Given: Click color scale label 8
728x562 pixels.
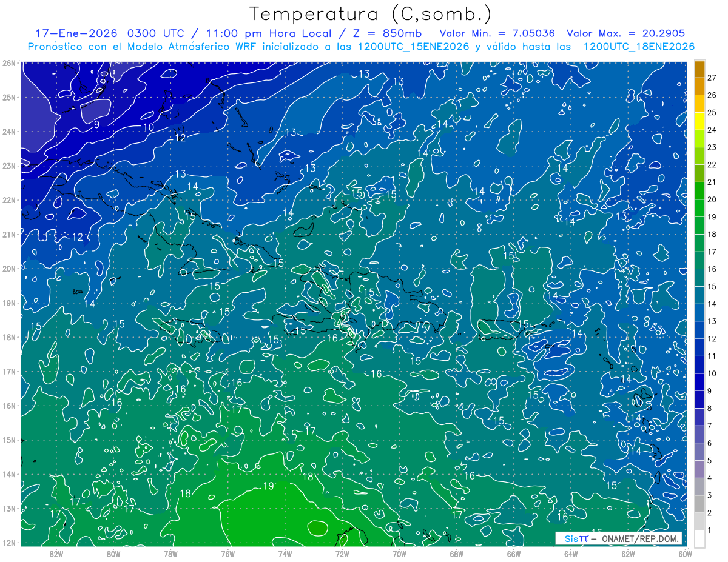Looking at the screenshot, I should tap(709, 408).
